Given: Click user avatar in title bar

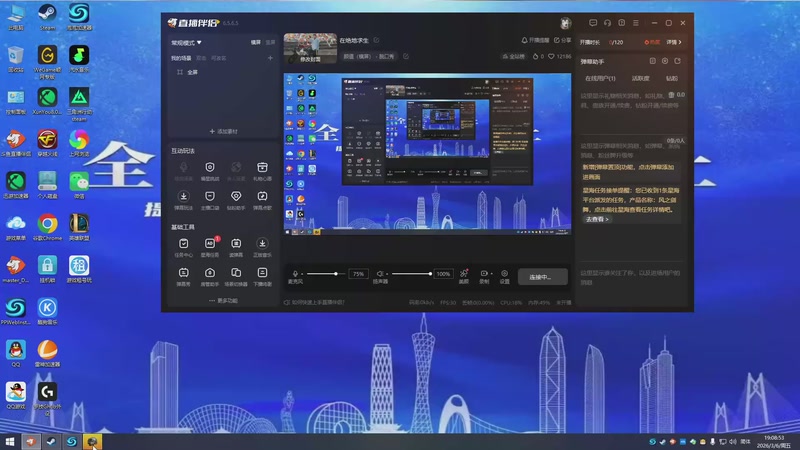Looking at the screenshot, I should tap(565, 23).
